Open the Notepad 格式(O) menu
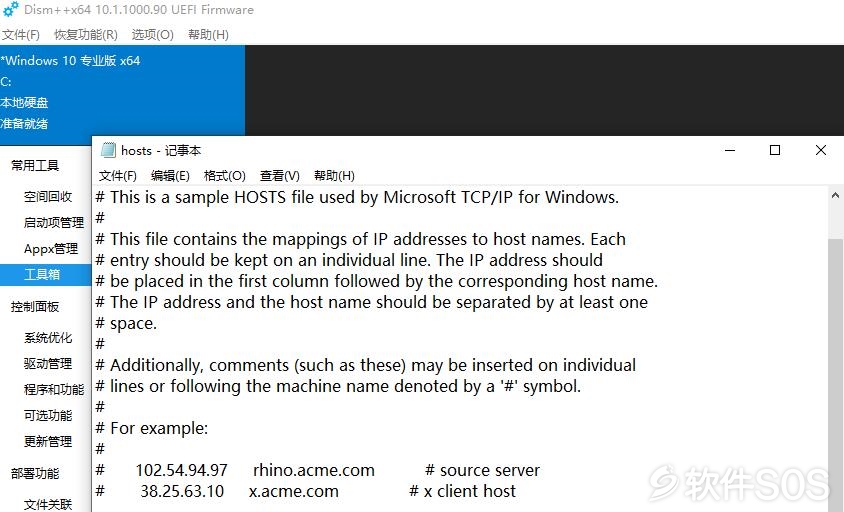 [x=224, y=176]
